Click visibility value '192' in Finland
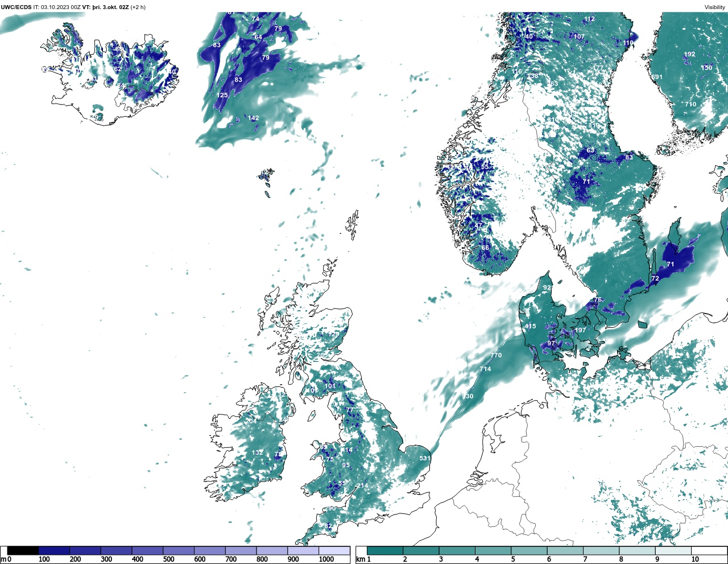The height and width of the screenshot is (564, 728). pos(689,55)
